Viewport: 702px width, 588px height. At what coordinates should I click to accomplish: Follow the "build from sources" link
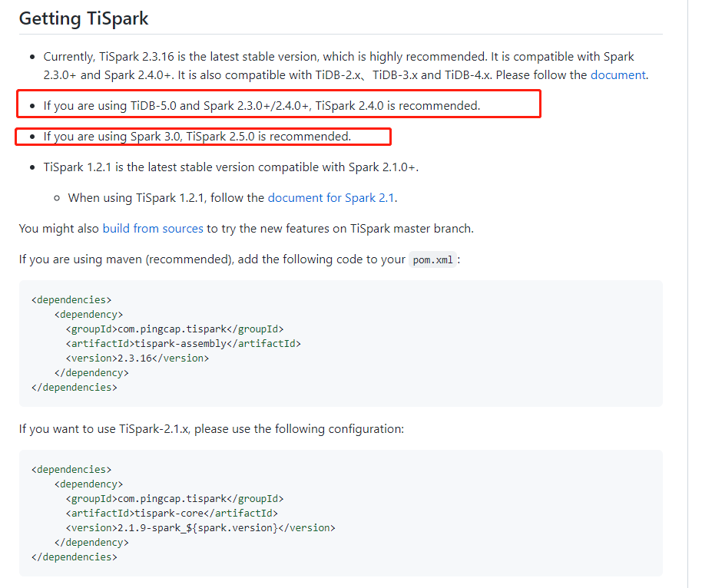(x=153, y=229)
